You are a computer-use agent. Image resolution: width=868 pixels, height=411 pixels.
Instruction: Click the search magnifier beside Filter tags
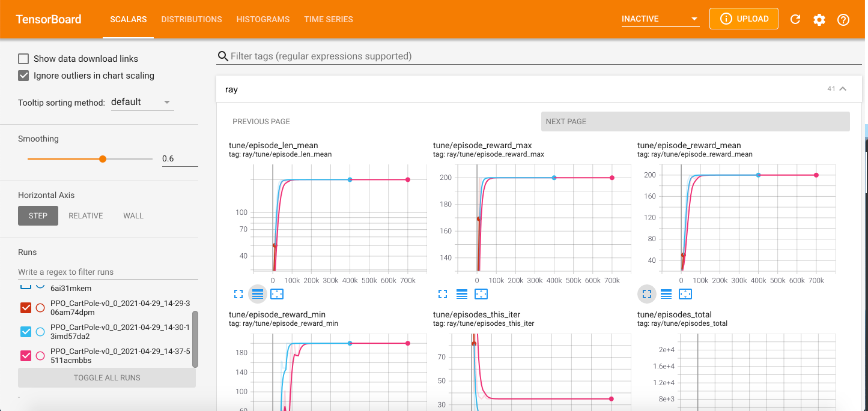(x=223, y=56)
